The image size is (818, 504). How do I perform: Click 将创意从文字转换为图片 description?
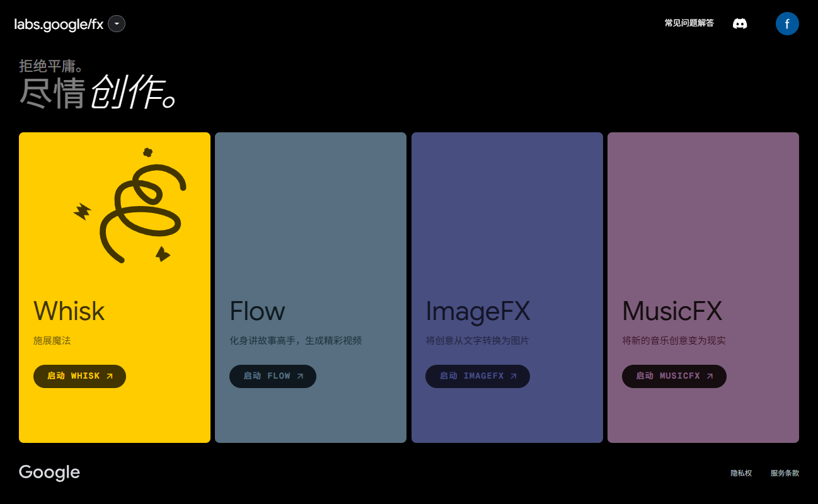478,341
